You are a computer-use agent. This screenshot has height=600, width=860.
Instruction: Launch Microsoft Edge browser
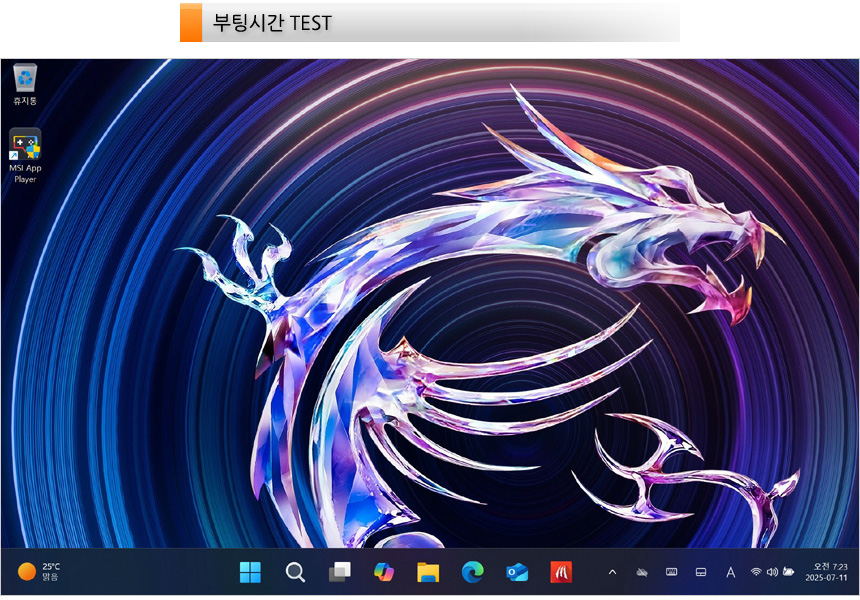tap(472, 572)
